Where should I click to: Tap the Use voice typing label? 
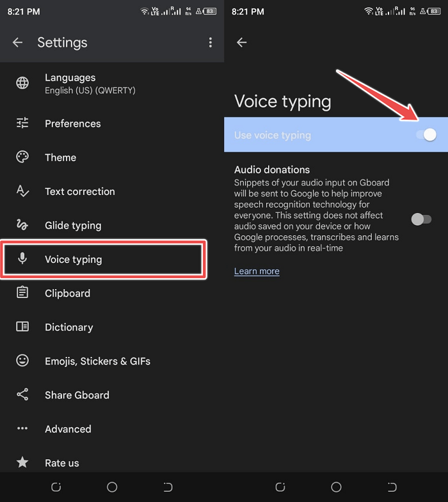tap(273, 135)
